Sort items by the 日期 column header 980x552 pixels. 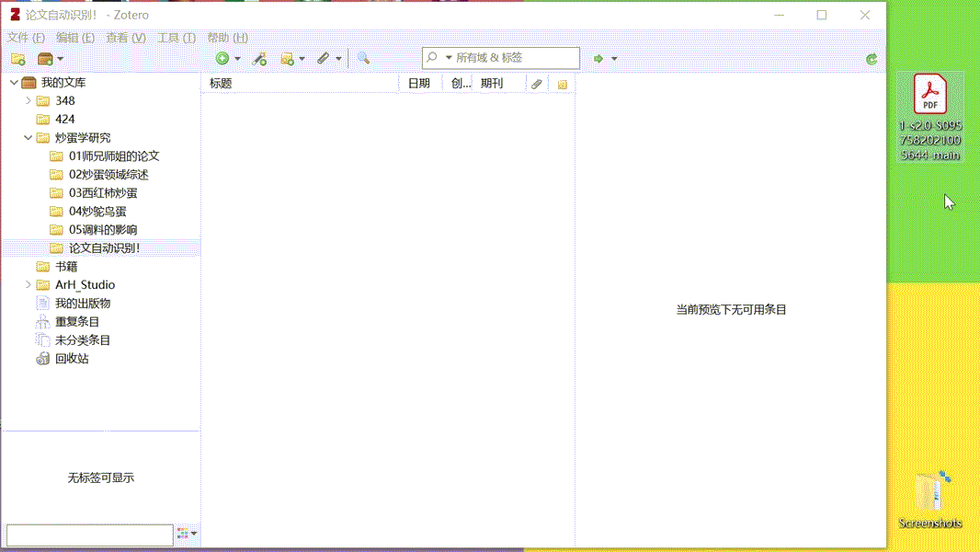point(419,84)
